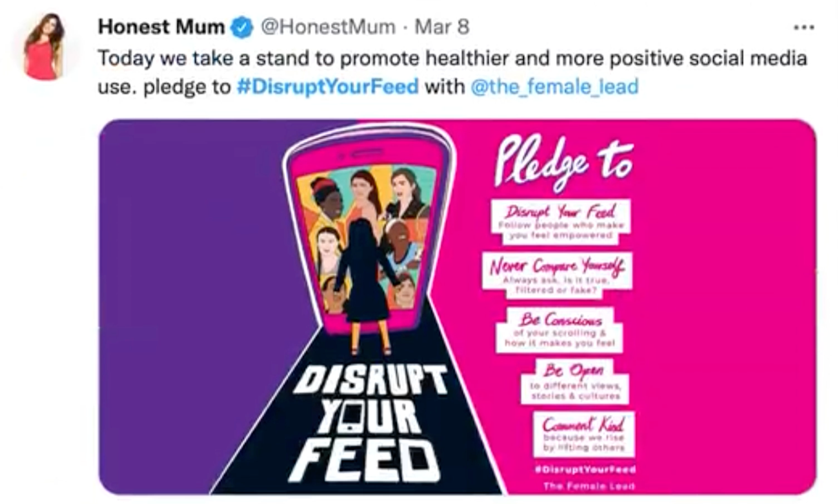
Task: Click the Honest Mum display name
Action: tap(161, 27)
